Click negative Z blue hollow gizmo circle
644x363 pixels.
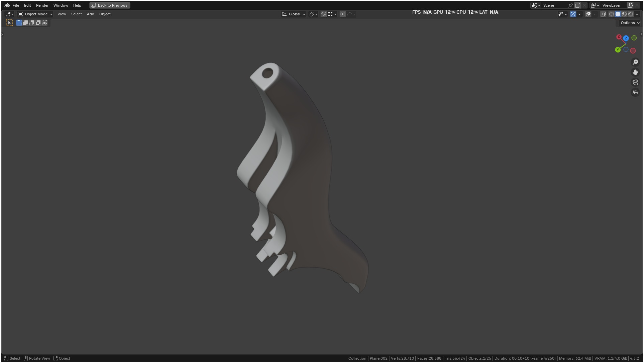point(626,49)
